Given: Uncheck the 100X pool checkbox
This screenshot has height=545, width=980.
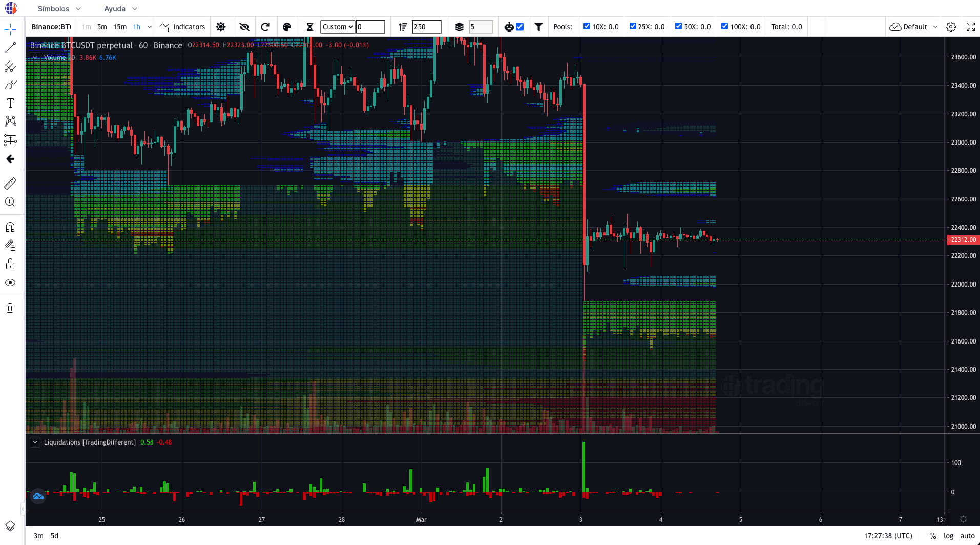Looking at the screenshot, I should click(724, 26).
